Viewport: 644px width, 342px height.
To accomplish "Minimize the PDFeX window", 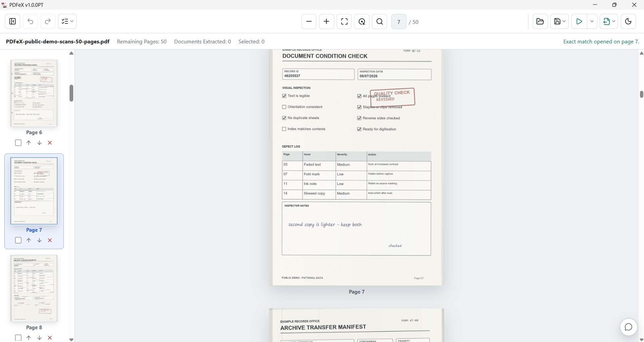I will 595,5.
